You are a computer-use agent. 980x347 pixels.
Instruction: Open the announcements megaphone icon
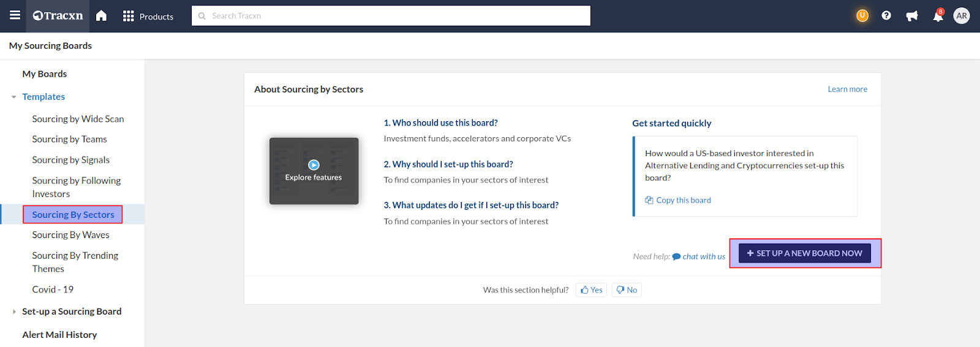(912, 16)
